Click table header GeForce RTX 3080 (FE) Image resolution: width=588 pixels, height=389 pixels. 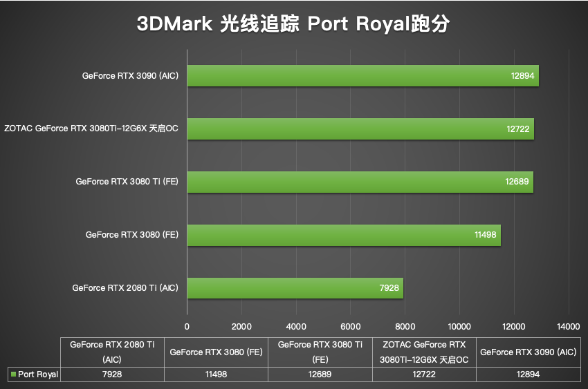216,352
